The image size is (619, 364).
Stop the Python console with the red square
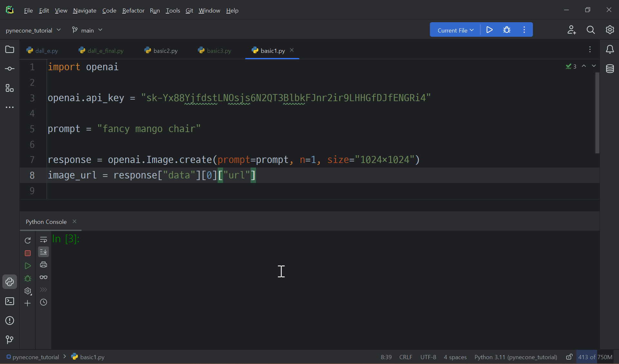(28, 253)
